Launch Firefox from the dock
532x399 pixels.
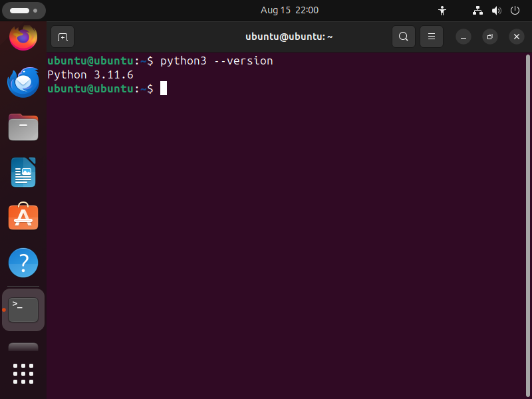23,37
